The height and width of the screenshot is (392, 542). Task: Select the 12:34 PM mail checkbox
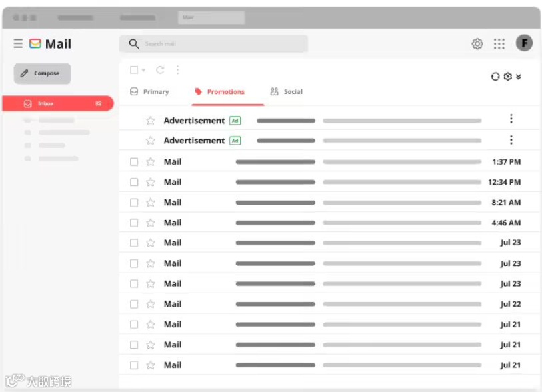[134, 182]
